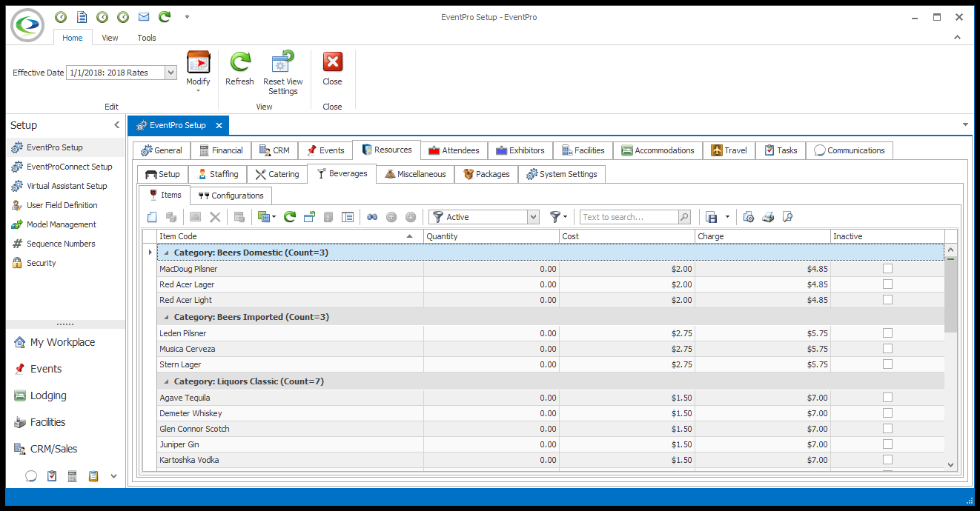The height and width of the screenshot is (511, 980).
Task: Click the document icon in quick access toolbar
Action: point(82,16)
